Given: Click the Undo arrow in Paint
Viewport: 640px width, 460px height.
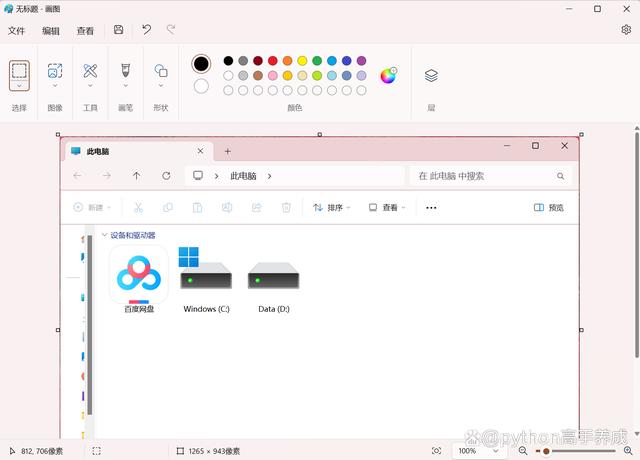Looking at the screenshot, I should pyautogui.click(x=147, y=29).
